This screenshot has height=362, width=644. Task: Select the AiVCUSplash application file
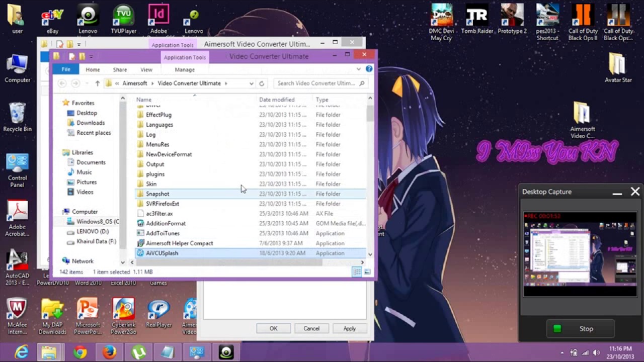[x=251, y=253]
